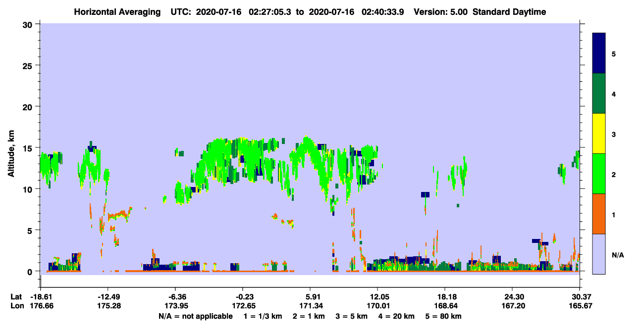Viewport: 644px width, 330px height.
Task: Click the colorbar label 5
Action: point(614,53)
